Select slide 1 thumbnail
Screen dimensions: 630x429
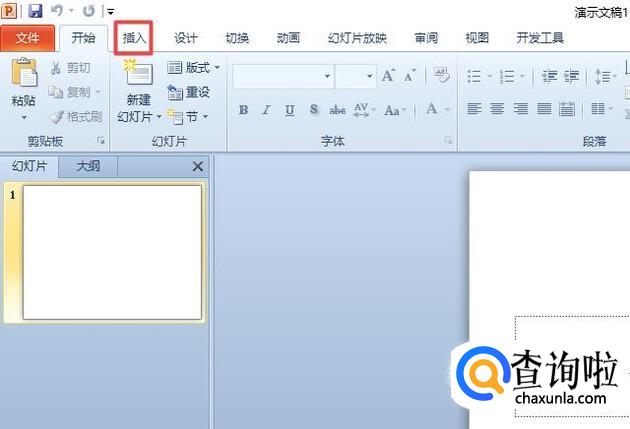pyautogui.click(x=112, y=252)
